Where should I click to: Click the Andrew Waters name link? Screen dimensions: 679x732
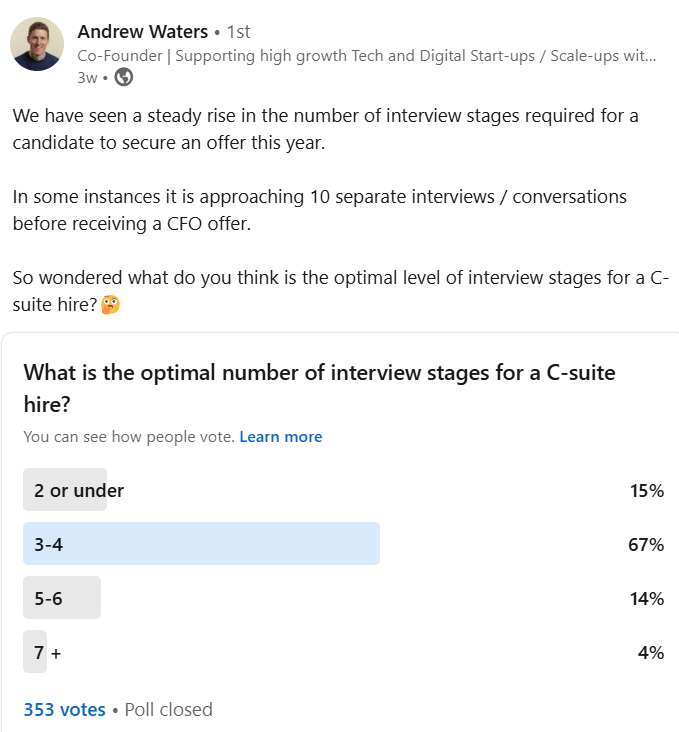click(142, 32)
